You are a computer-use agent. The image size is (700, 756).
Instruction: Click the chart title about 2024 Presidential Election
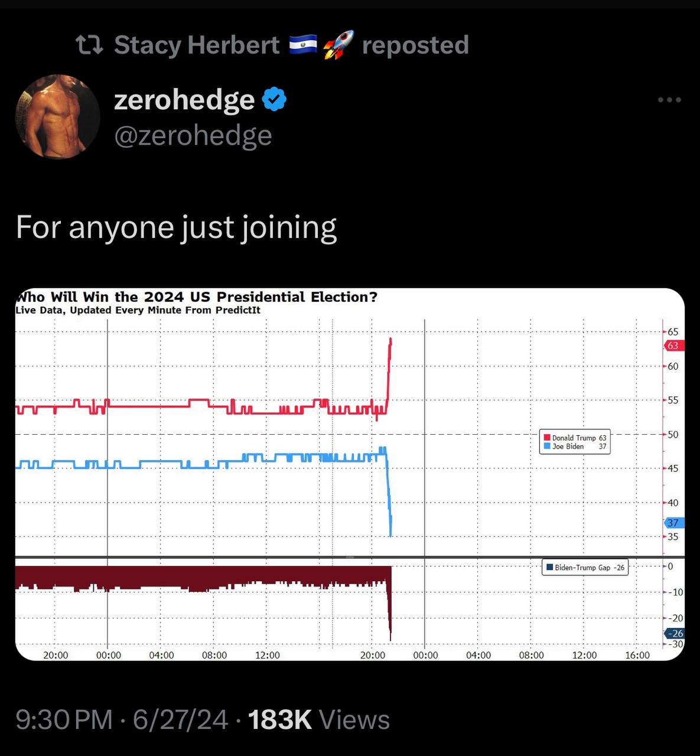coord(197,296)
